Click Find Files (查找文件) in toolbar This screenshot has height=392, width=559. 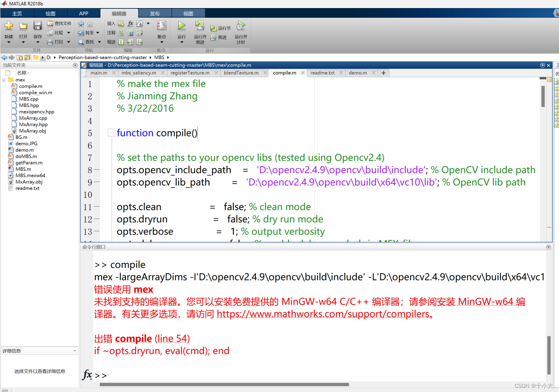tap(59, 23)
